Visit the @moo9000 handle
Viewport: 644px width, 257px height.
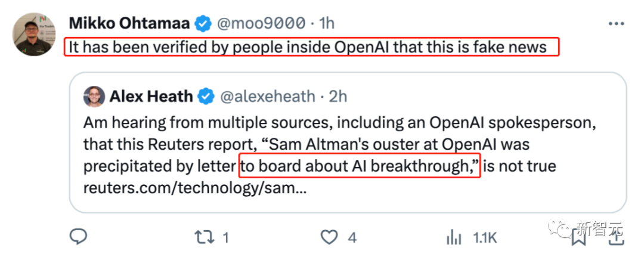[x=261, y=23]
